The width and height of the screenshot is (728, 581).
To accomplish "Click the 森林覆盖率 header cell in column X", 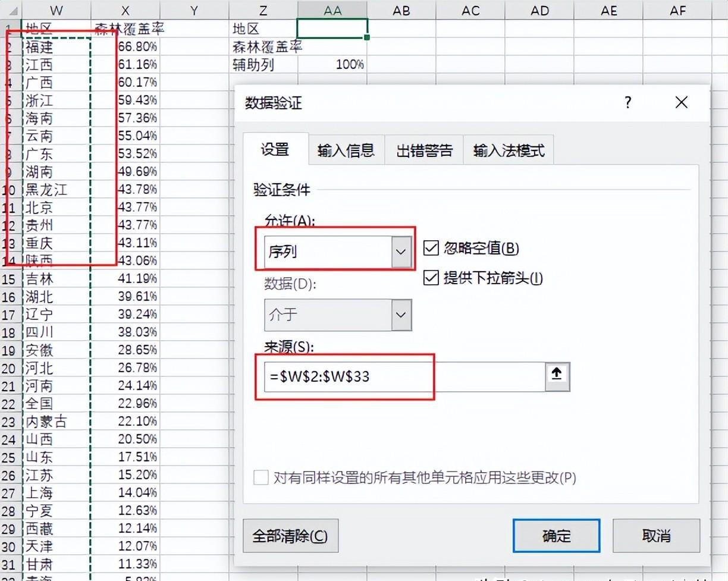I will [x=125, y=29].
